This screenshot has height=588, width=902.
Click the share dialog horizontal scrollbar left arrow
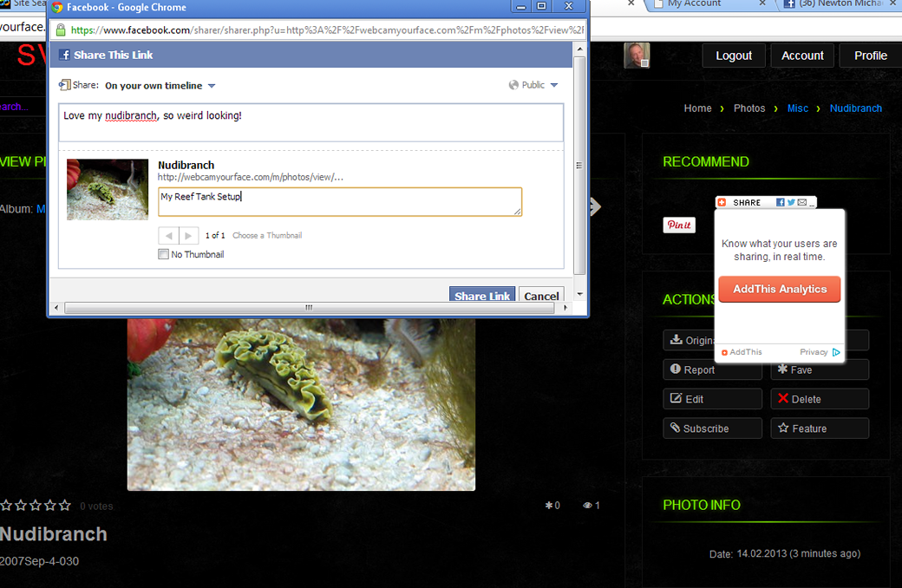pyautogui.click(x=56, y=308)
